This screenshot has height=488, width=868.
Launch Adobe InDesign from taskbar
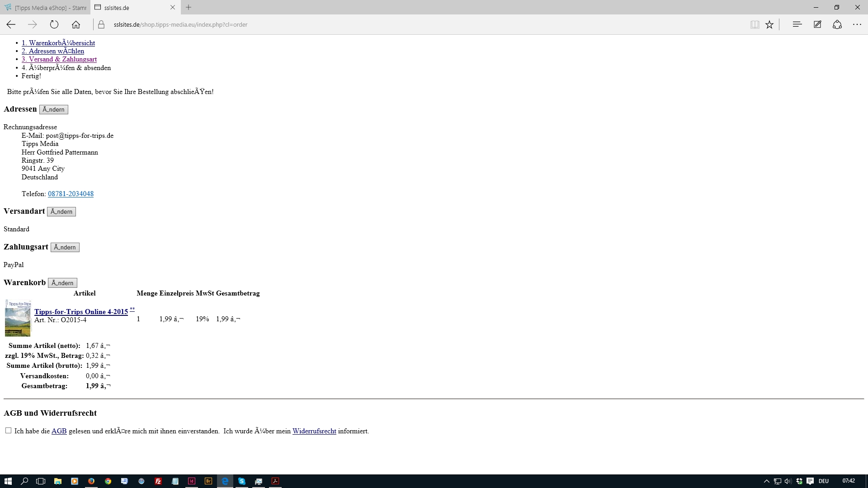tap(192, 481)
